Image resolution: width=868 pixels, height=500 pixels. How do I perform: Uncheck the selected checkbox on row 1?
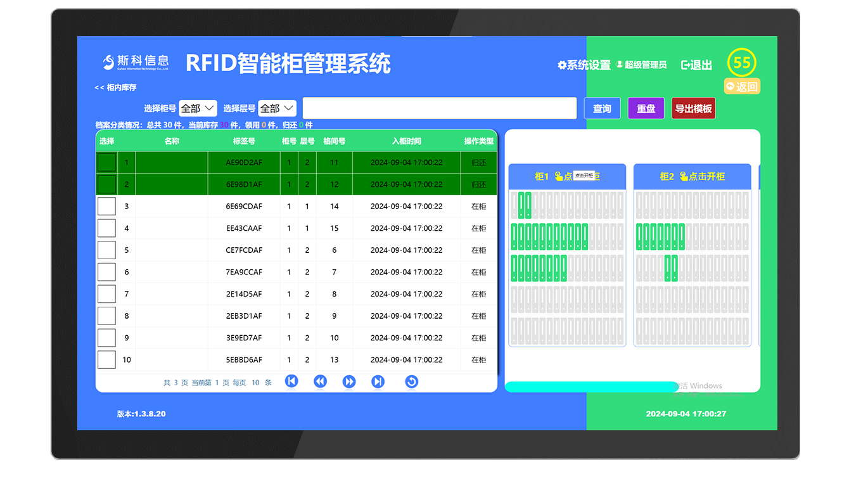coord(106,162)
